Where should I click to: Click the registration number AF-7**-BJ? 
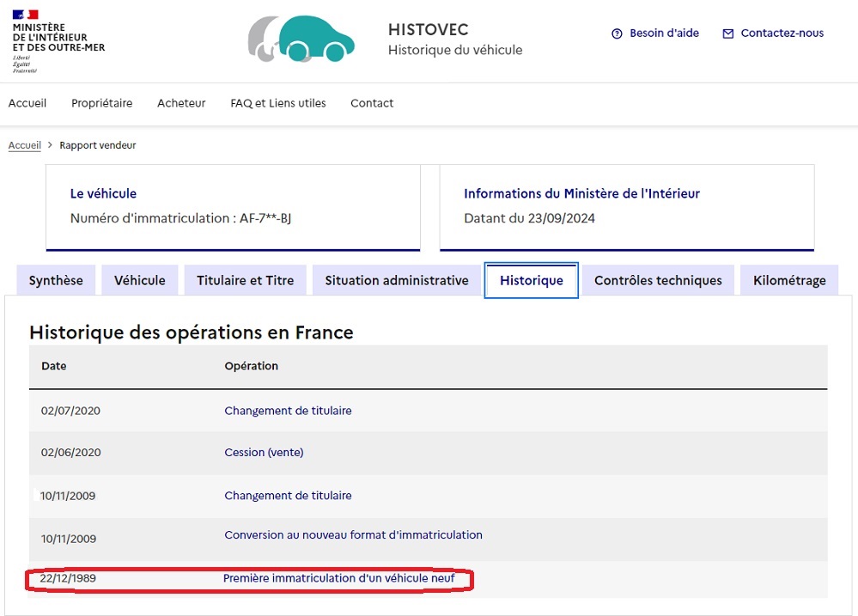point(265,218)
